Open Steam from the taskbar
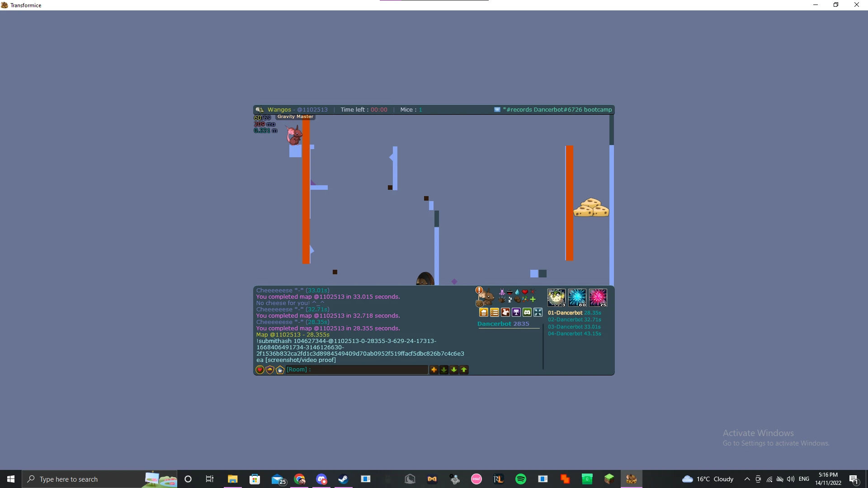This screenshot has width=868, height=488. tap(344, 479)
